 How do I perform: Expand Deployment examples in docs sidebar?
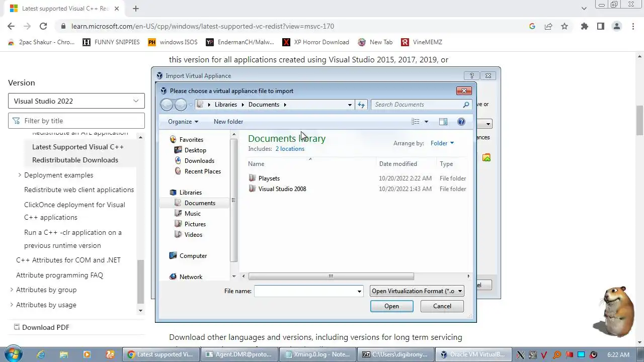pos(20,175)
